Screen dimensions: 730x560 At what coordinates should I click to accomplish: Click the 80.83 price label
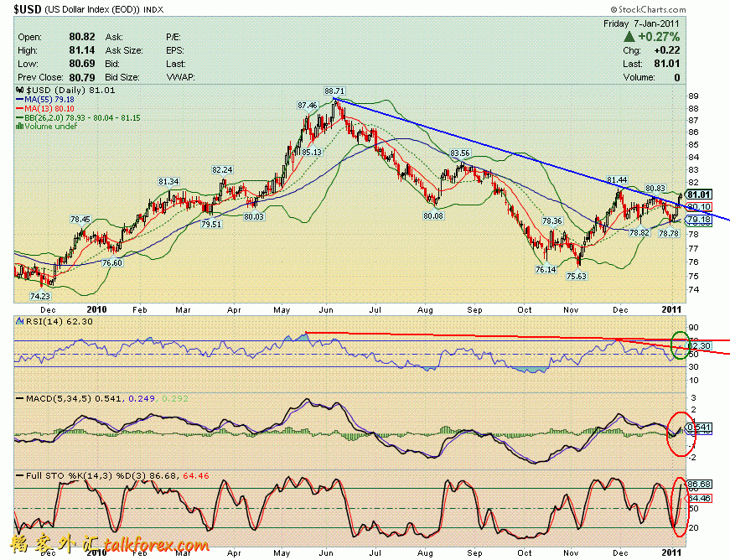click(655, 188)
